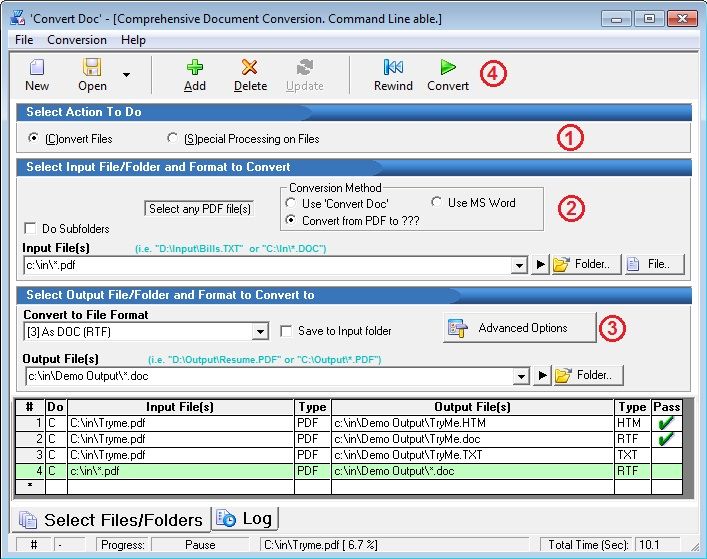This screenshot has width=707, height=559.
Task: Open the Conversion menu
Action: tap(77, 40)
